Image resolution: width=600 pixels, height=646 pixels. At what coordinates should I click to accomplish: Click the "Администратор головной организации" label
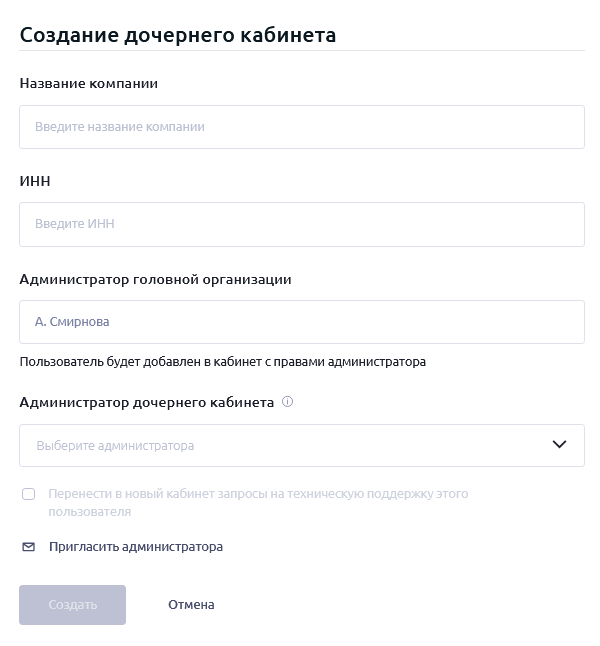point(155,280)
